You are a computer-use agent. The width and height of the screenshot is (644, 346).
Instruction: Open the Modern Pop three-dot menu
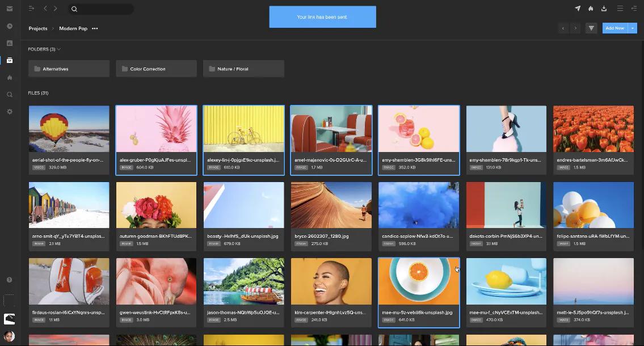click(x=95, y=28)
